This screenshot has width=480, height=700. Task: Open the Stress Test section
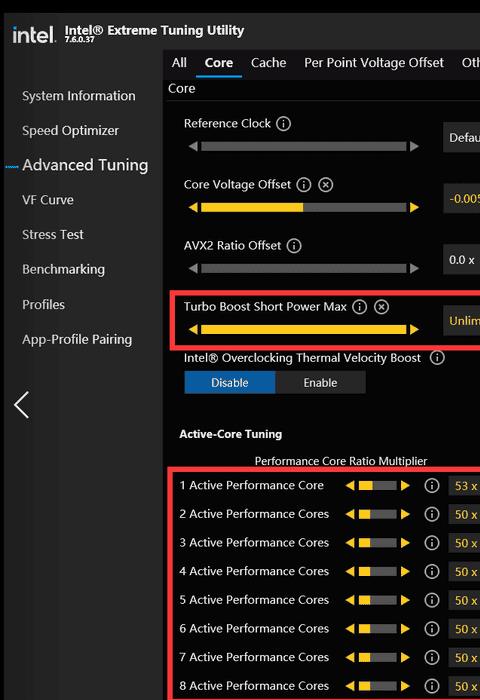tap(53, 235)
